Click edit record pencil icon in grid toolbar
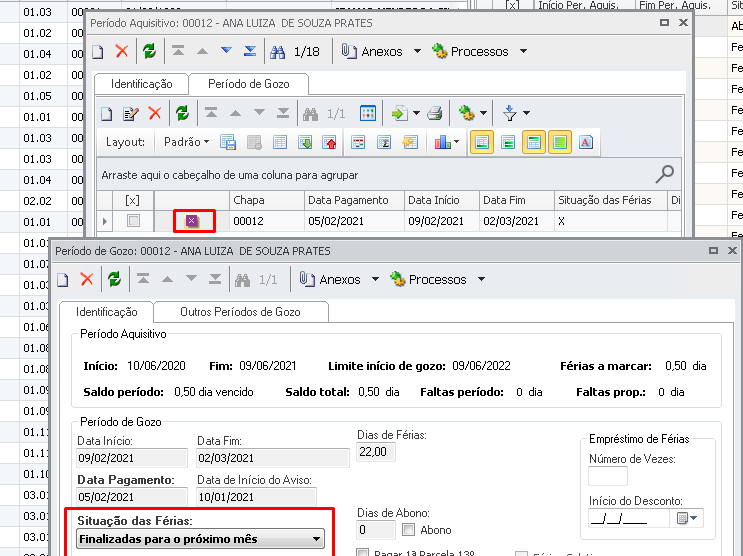743x556 pixels. click(x=131, y=114)
